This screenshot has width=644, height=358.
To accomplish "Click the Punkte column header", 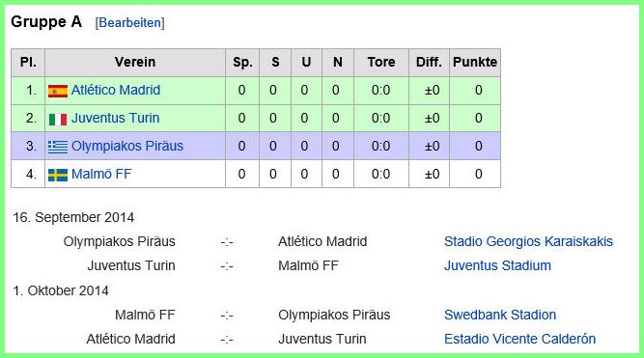I will (x=475, y=62).
